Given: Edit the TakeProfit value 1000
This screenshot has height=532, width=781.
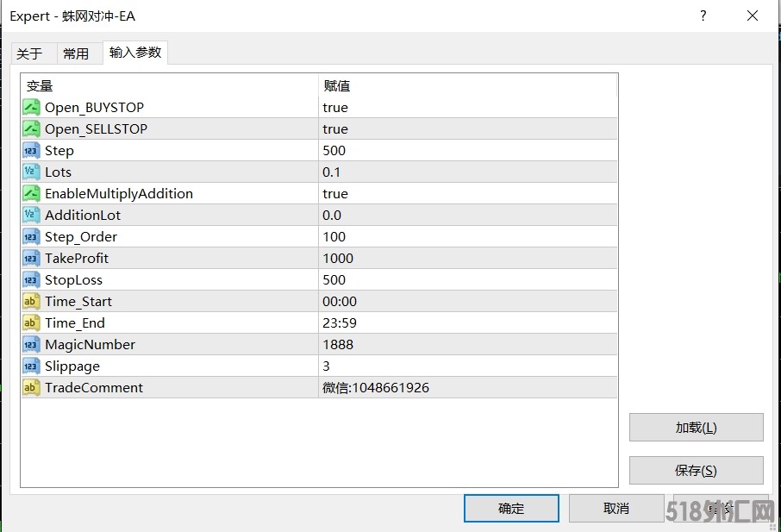Looking at the screenshot, I should [338, 259].
